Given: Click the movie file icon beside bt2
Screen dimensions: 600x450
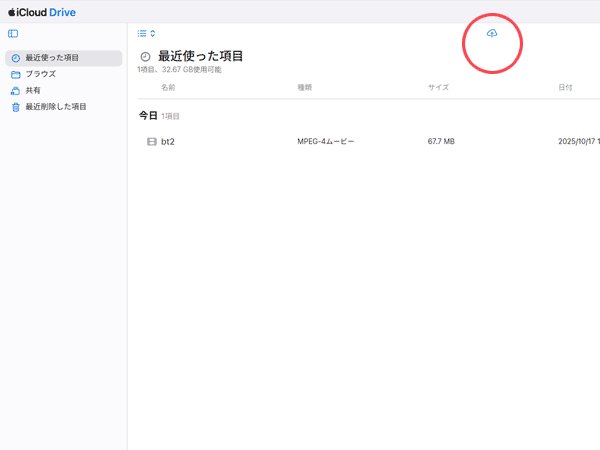Looking at the screenshot, I should pos(151,142).
